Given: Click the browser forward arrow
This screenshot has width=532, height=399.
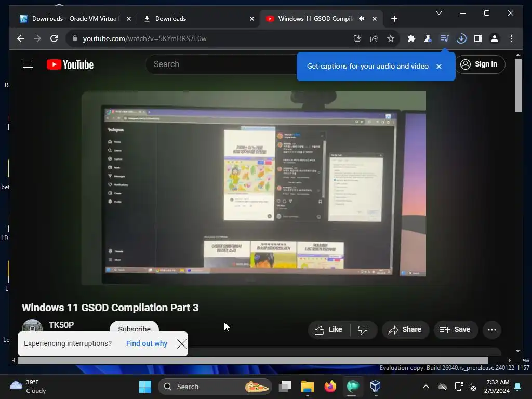Looking at the screenshot, I should pos(37,38).
